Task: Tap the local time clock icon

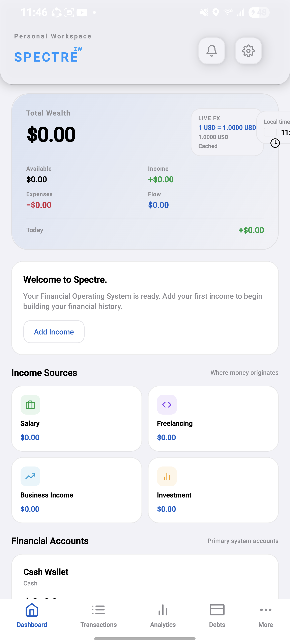Action: (x=275, y=143)
